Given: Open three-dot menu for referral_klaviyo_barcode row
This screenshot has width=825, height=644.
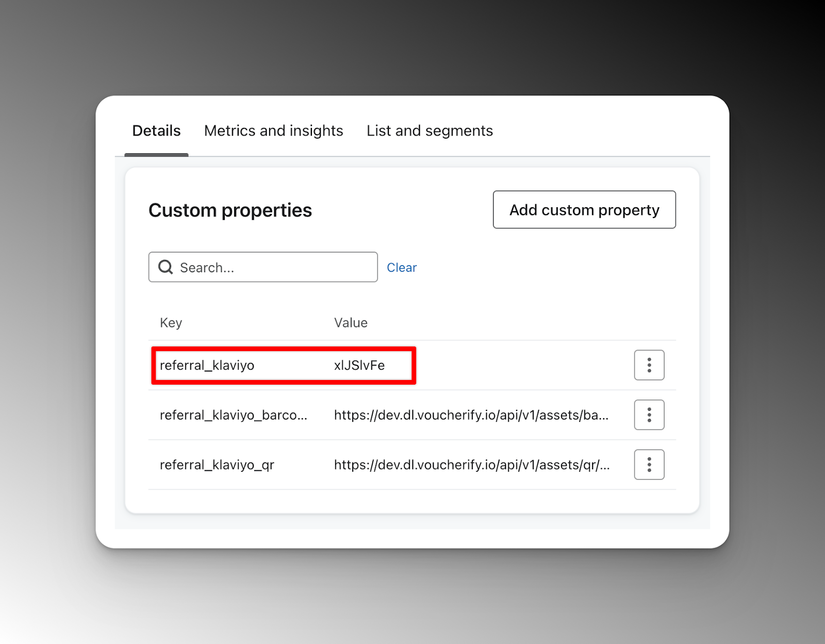Looking at the screenshot, I should pyautogui.click(x=649, y=415).
